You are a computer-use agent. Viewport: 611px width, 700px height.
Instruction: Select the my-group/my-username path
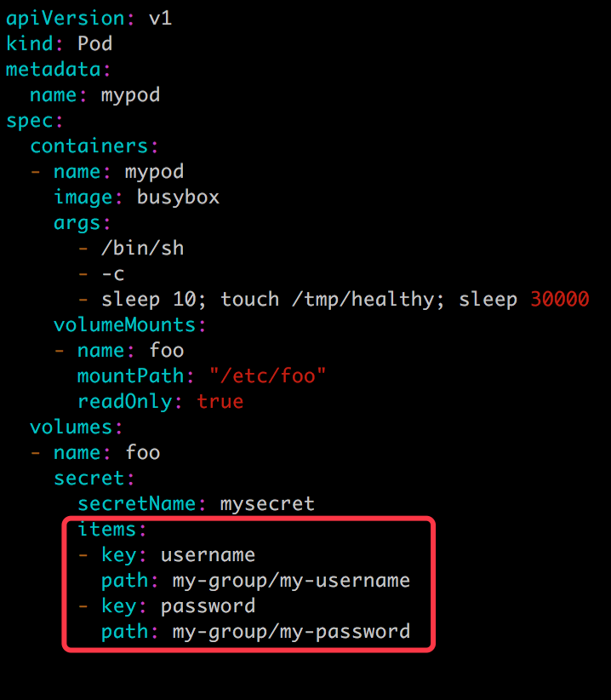[x=291, y=580]
